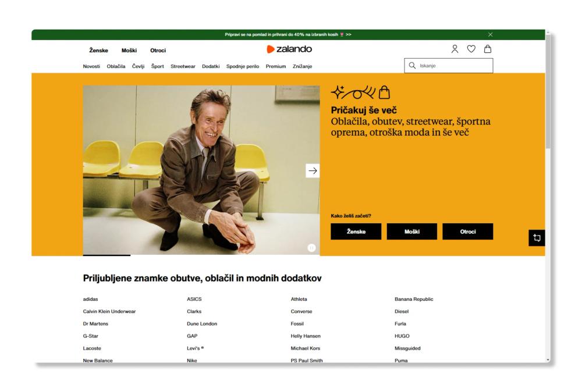This screenshot has width=582, height=392.
Task: Open the Diesel brand link
Action: (x=402, y=311)
